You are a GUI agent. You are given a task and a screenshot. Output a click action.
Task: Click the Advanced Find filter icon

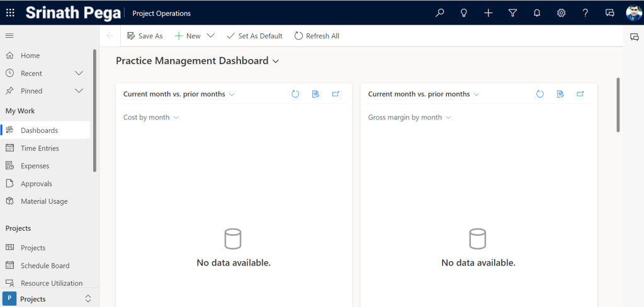512,13
